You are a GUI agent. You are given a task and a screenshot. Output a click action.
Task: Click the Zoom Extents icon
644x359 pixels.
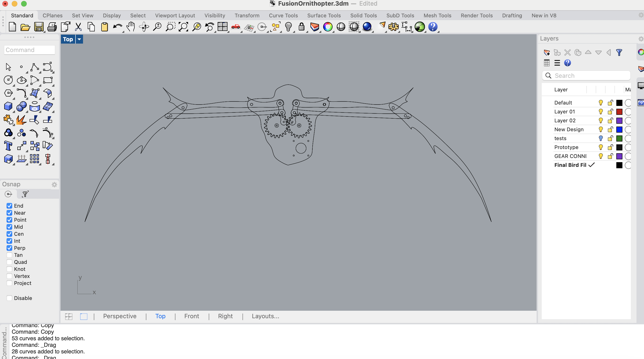[x=183, y=27]
